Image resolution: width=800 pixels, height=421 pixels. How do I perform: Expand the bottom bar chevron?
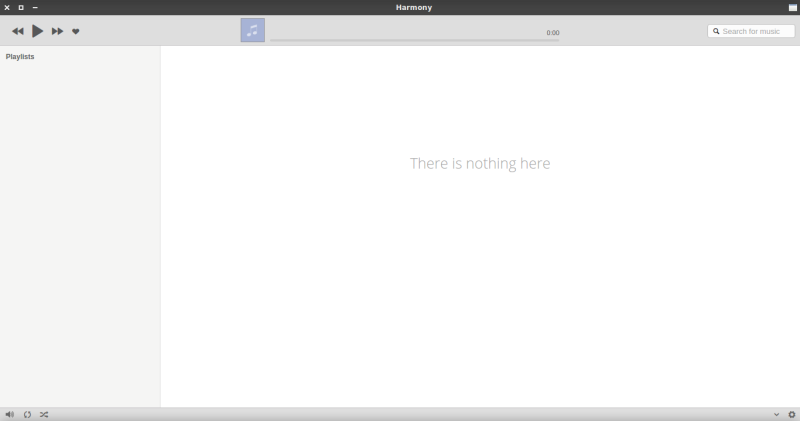click(776, 414)
